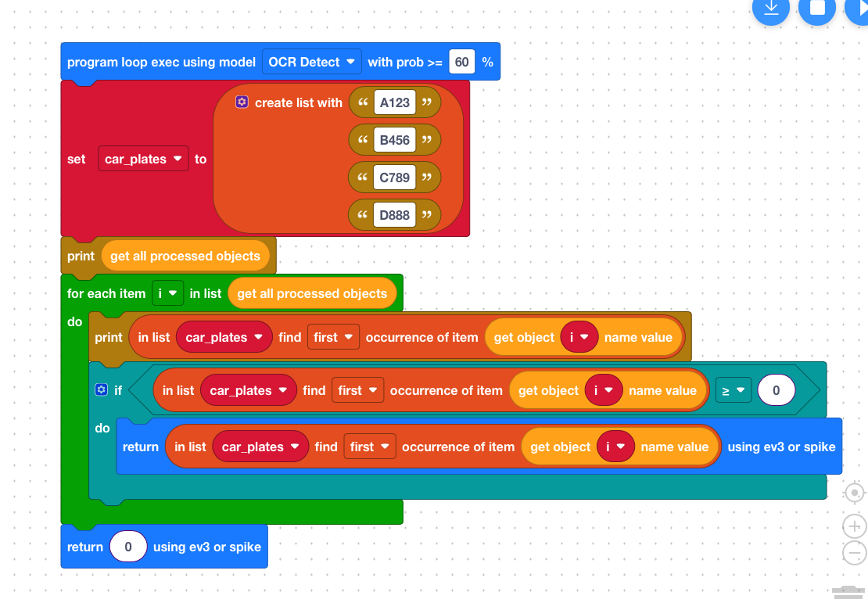
Task: Click 'name value' text in print row
Action: pos(638,337)
